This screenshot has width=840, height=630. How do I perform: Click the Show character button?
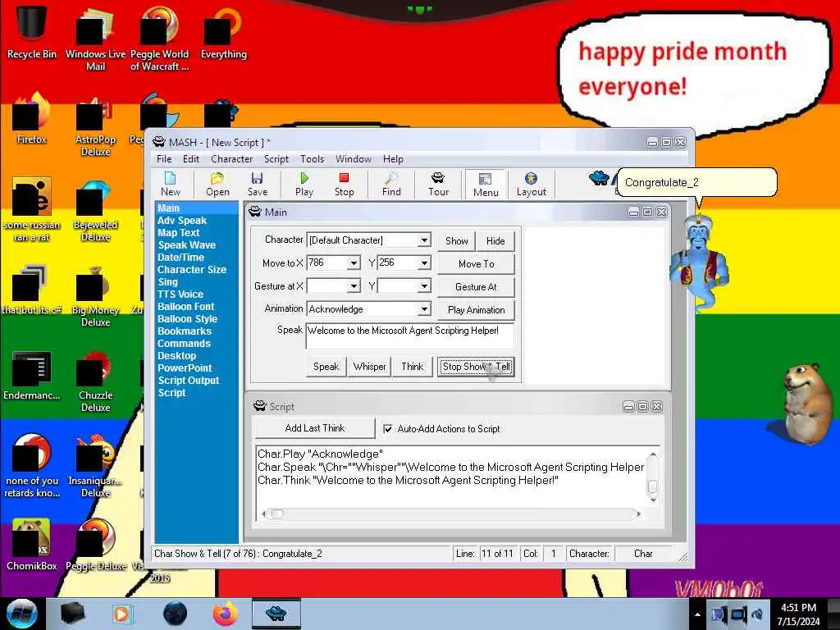click(456, 241)
